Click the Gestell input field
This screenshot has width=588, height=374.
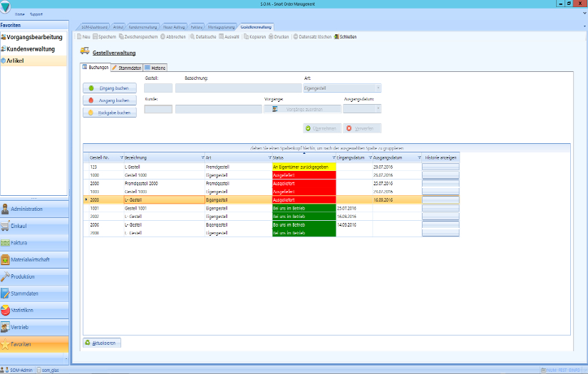[x=158, y=88]
